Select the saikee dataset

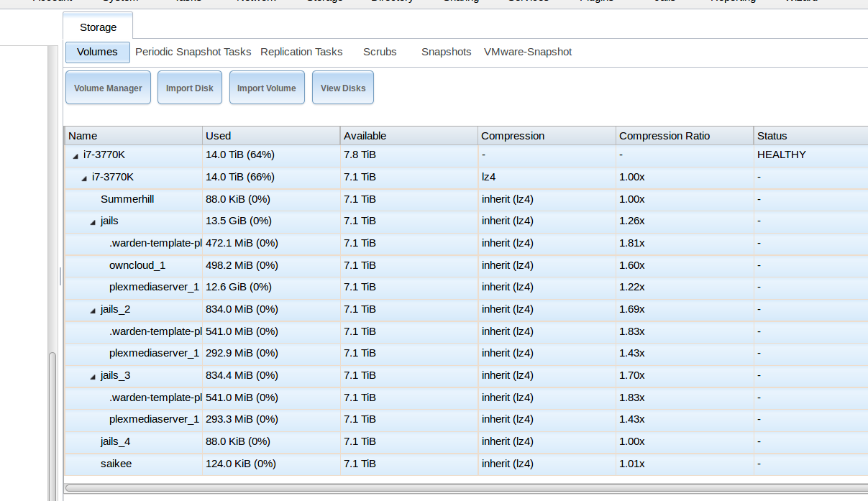(116, 464)
